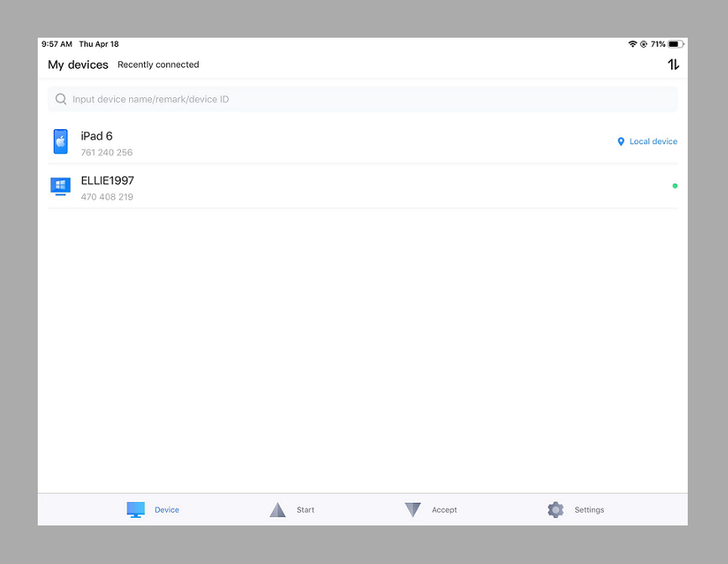The image size is (728, 564).
Task: Select device ID 761 240 256
Action: (x=107, y=153)
